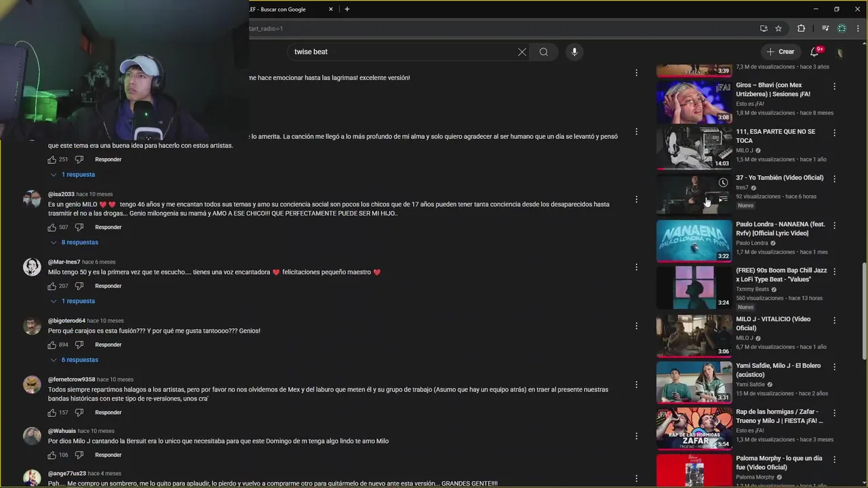Open 'tres7' channel under '37 - Yo También'
This screenshot has height=488, width=868.
(x=742, y=188)
